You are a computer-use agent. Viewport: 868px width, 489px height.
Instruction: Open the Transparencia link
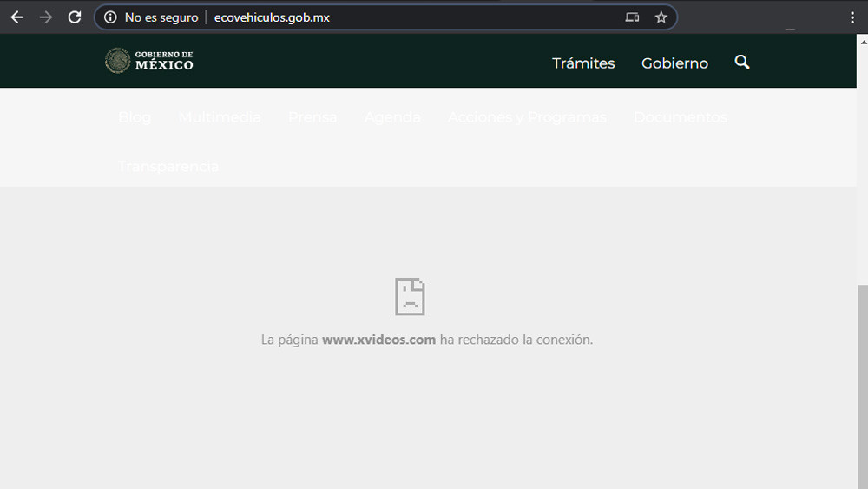coord(168,167)
